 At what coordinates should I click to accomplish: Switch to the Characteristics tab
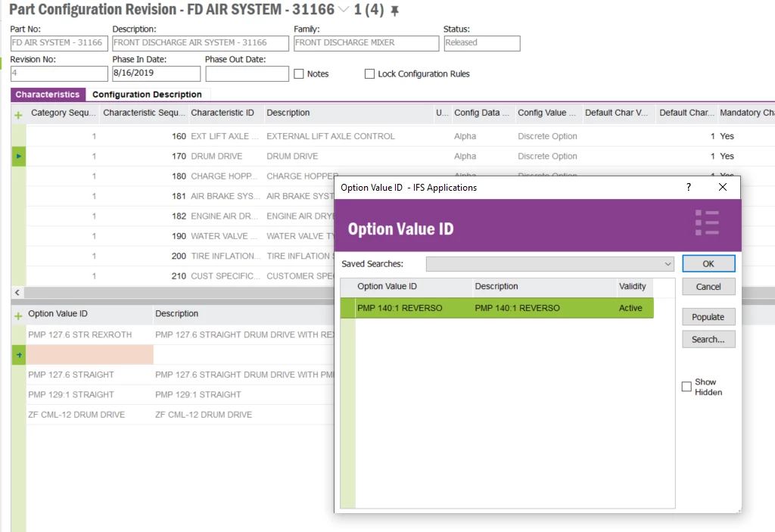[48, 95]
